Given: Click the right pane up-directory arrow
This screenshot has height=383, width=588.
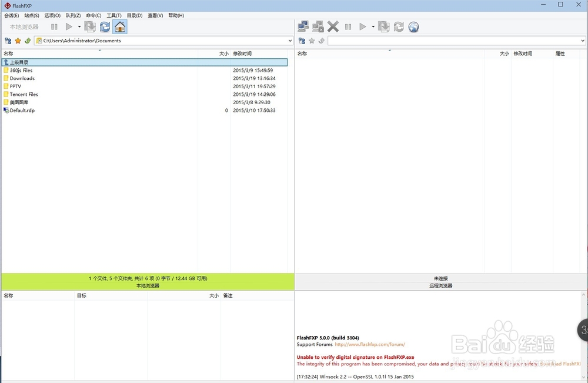Looking at the screenshot, I should (x=322, y=41).
